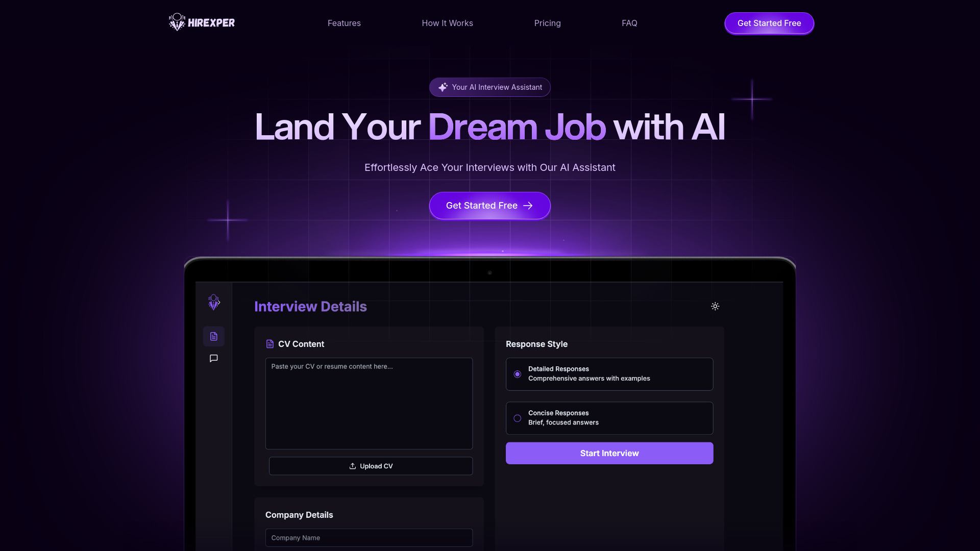Click Start Interview purple button
Screen dimensions: 980x551
(x=609, y=453)
